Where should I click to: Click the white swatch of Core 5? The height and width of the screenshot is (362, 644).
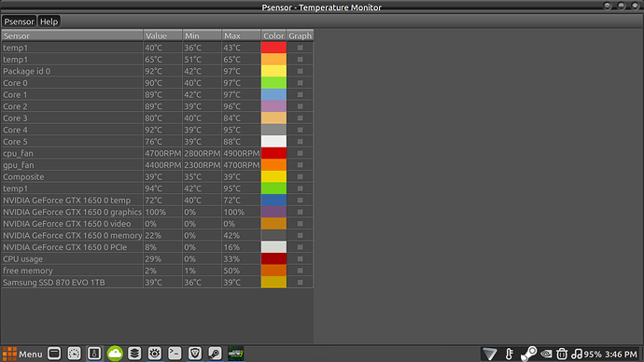tap(273, 142)
